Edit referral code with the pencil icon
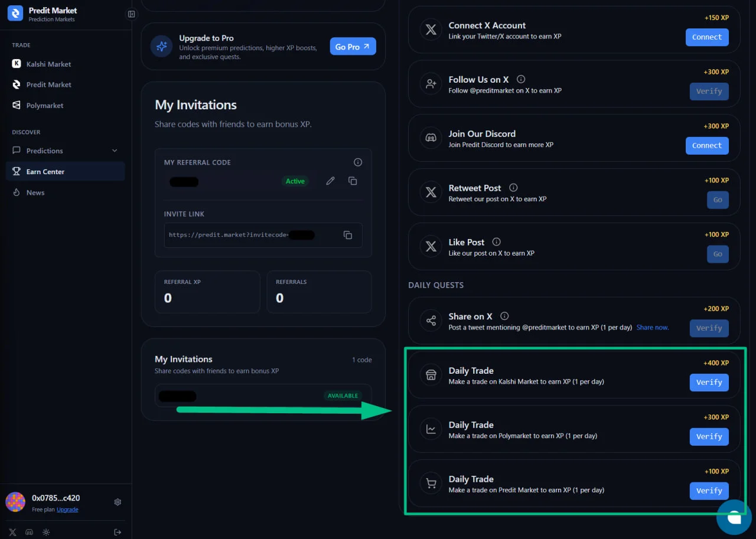Screen dimensions: 756x539 330,181
